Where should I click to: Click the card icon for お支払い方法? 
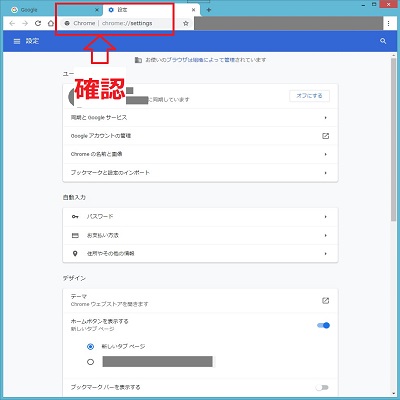point(75,235)
